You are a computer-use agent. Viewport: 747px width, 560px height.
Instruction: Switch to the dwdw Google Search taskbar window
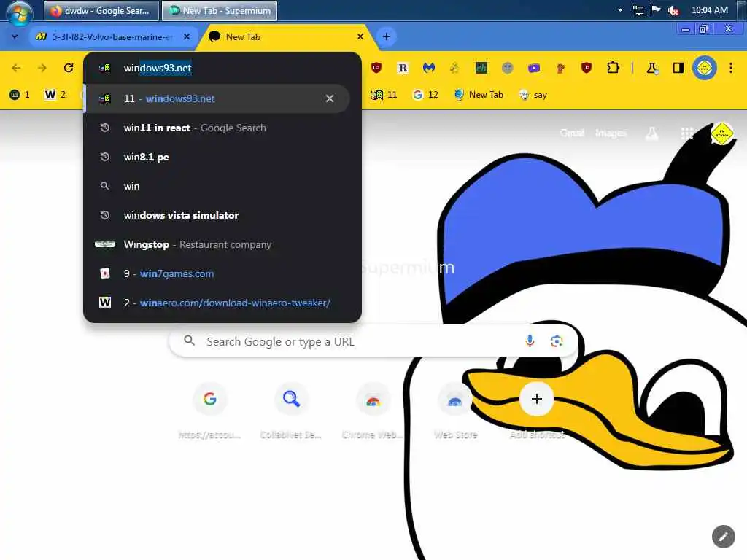click(101, 10)
